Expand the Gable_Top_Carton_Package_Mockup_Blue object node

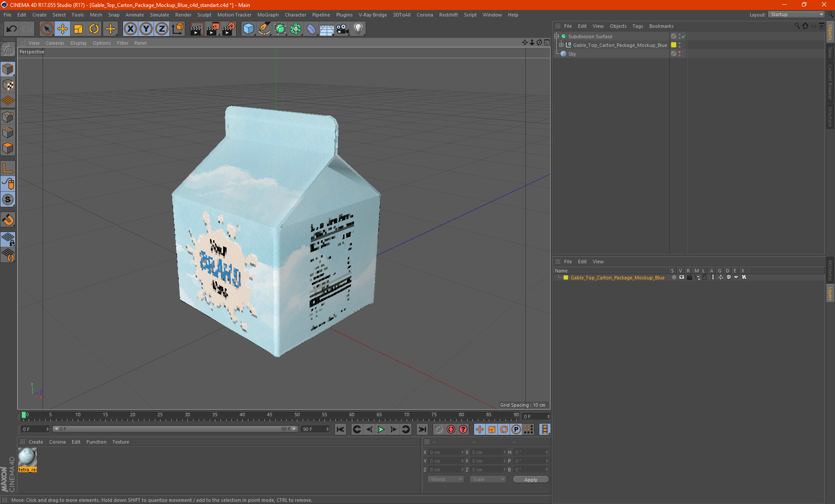click(x=561, y=45)
